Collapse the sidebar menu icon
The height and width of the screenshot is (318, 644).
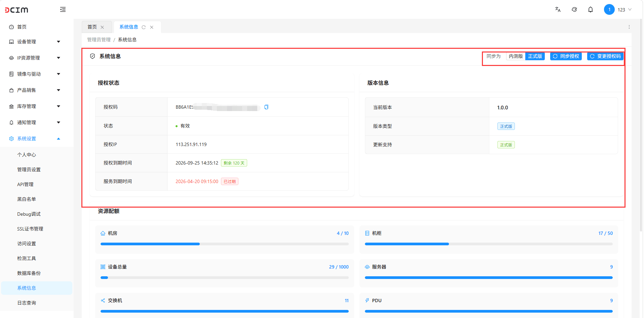pyautogui.click(x=63, y=9)
